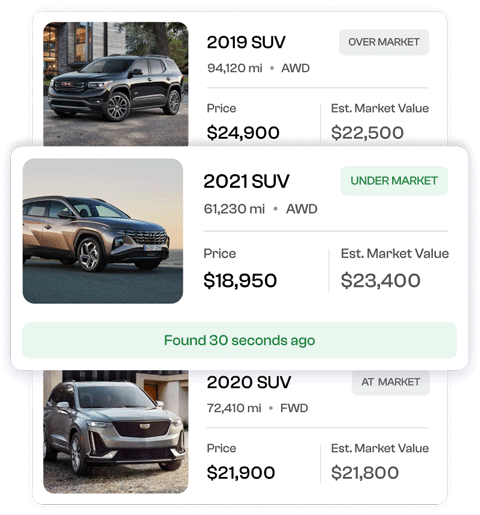Click the $22,500 estimated market value
This screenshot has height=515, width=480.
point(367,133)
